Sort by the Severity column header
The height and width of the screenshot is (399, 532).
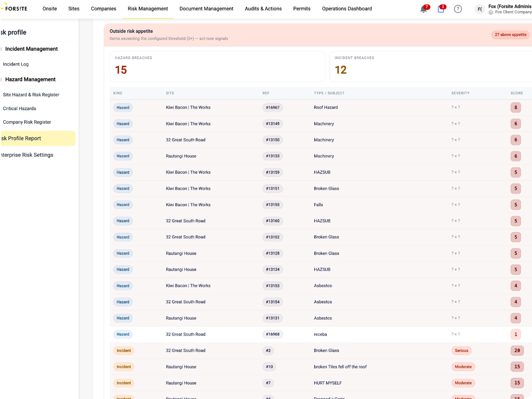point(460,93)
